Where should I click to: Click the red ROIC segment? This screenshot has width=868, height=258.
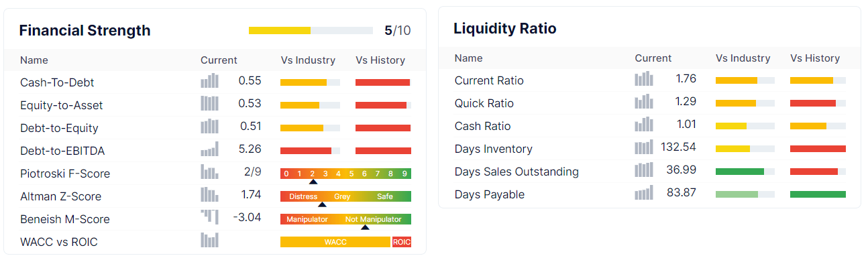[402, 242]
